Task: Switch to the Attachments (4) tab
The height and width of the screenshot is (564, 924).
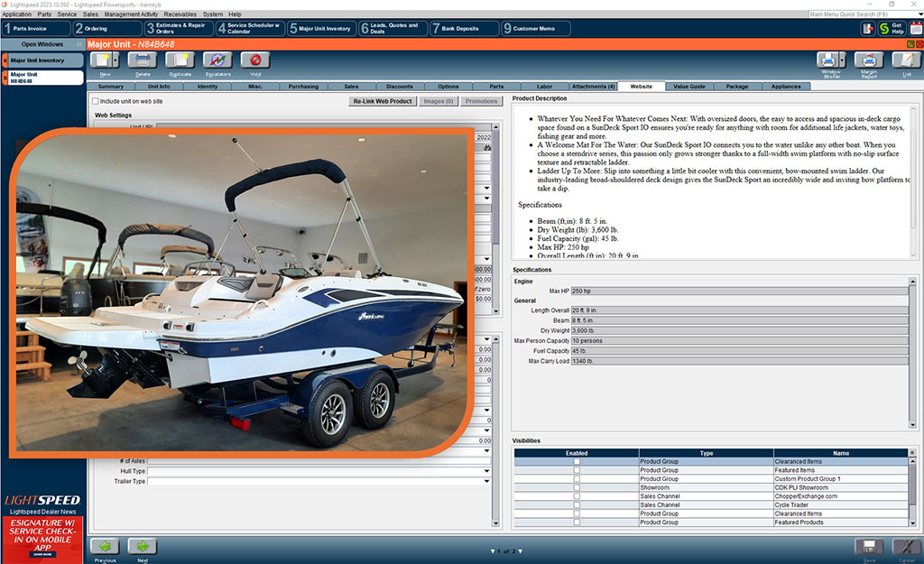Action: 593,87
